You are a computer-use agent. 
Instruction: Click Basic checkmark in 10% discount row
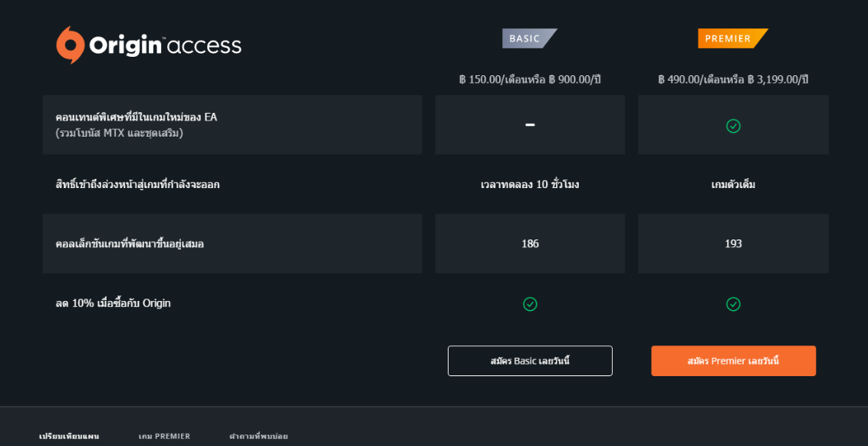pos(530,304)
